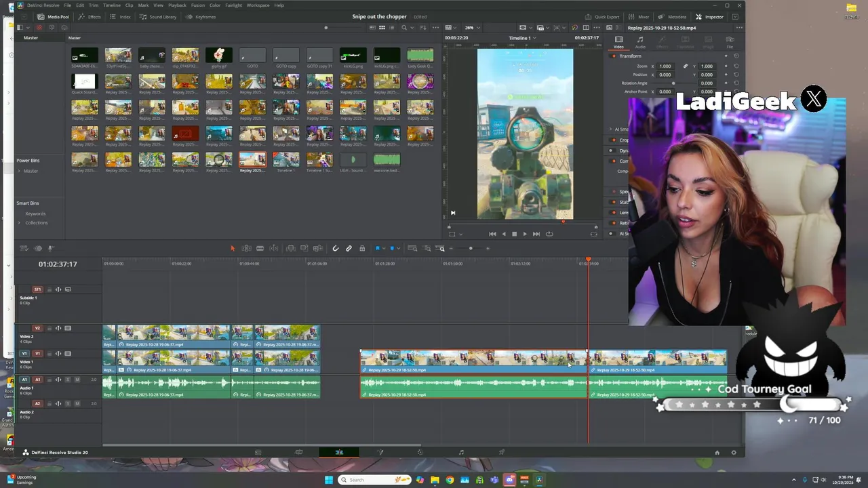Viewport: 868px width, 488px height.
Task: Toggle Linked Selection chain icon
Action: tap(349, 249)
